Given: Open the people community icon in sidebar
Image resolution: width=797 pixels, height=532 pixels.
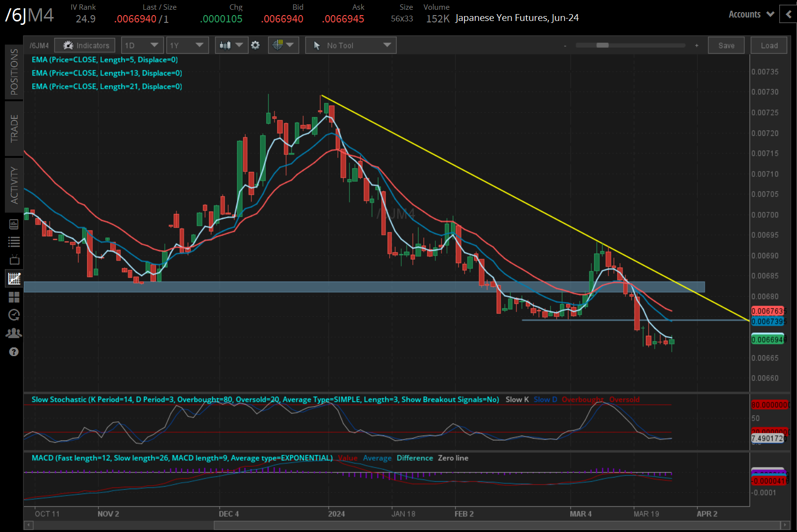Looking at the screenshot, I should 14,333.
